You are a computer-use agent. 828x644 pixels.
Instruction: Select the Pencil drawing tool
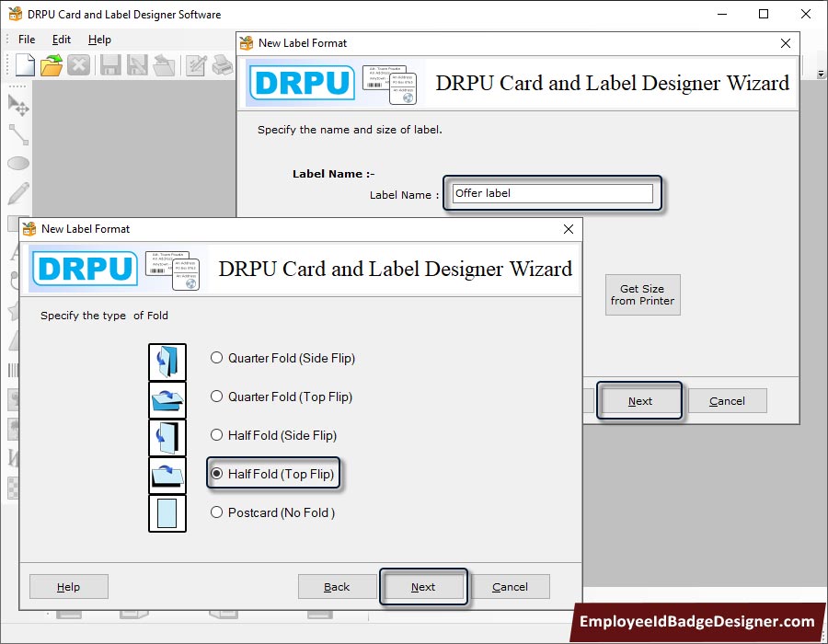[18, 193]
